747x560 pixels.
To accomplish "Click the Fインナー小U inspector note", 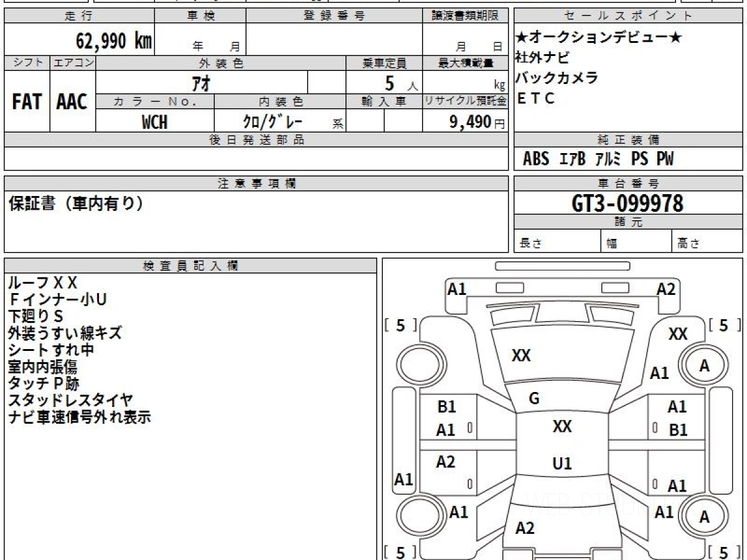I will (x=57, y=300).
